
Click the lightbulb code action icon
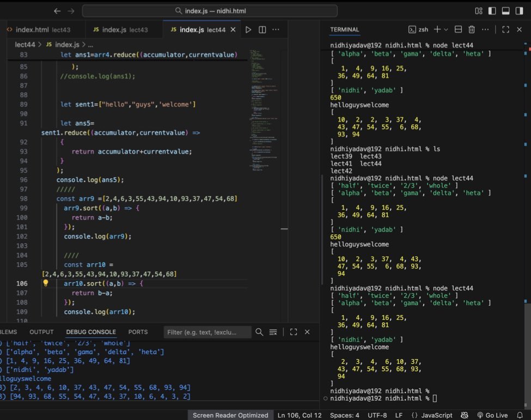(45, 283)
